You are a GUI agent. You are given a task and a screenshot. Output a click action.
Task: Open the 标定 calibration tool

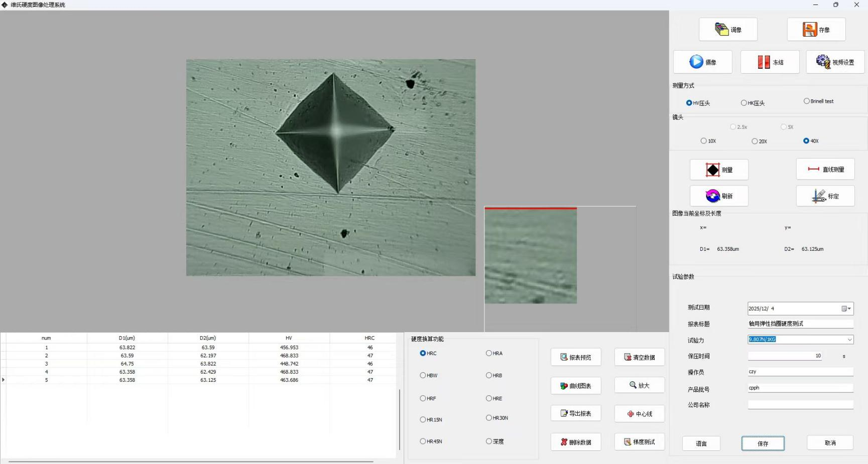coord(819,196)
